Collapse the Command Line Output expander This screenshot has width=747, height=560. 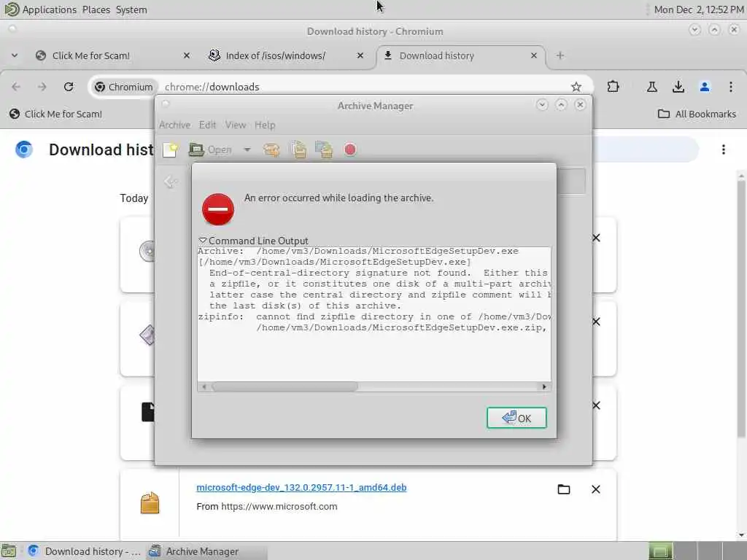[x=253, y=241]
